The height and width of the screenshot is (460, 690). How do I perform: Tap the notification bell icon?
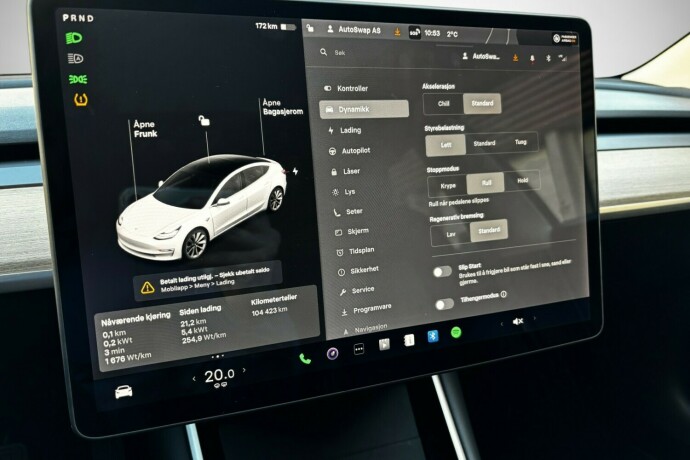tap(532, 59)
